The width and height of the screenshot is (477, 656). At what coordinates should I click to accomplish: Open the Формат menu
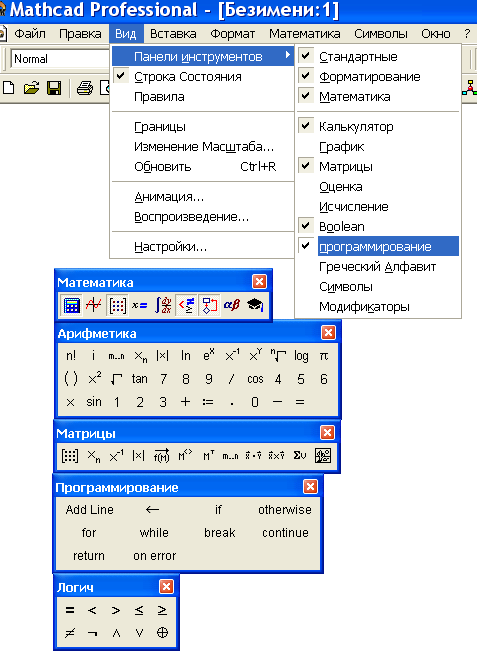click(x=233, y=33)
